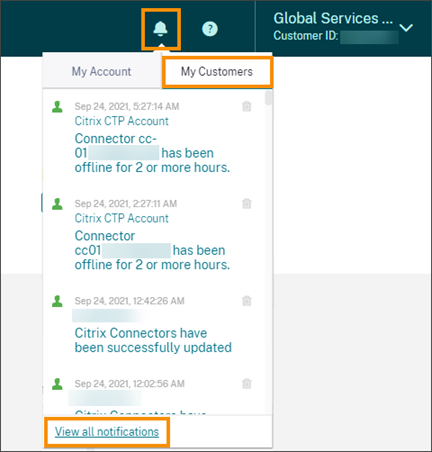Select the timestamp Sep 24, 2021, 5:27:14 AM
Viewport: 432px width, 452px height.
(127, 106)
